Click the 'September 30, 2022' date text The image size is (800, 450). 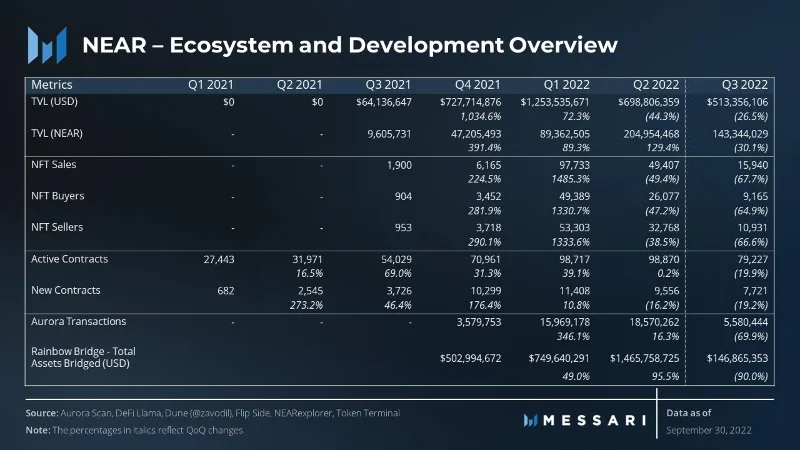click(x=709, y=430)
